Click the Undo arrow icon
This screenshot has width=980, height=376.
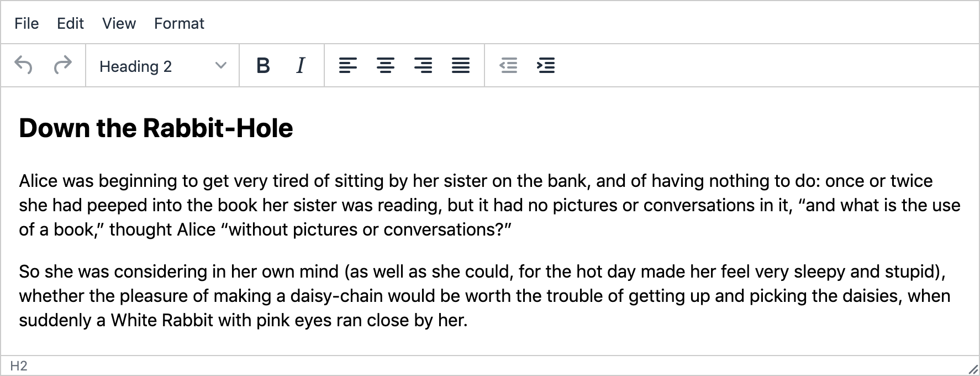(x=24, y=65)
